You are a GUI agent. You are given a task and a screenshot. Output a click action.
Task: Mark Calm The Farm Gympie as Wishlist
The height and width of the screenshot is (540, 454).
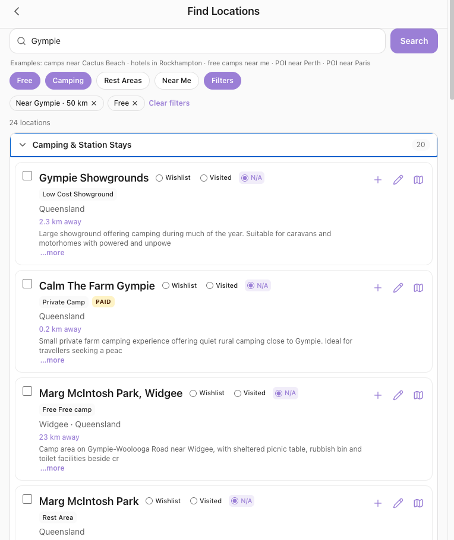click(x=179, y=285)
